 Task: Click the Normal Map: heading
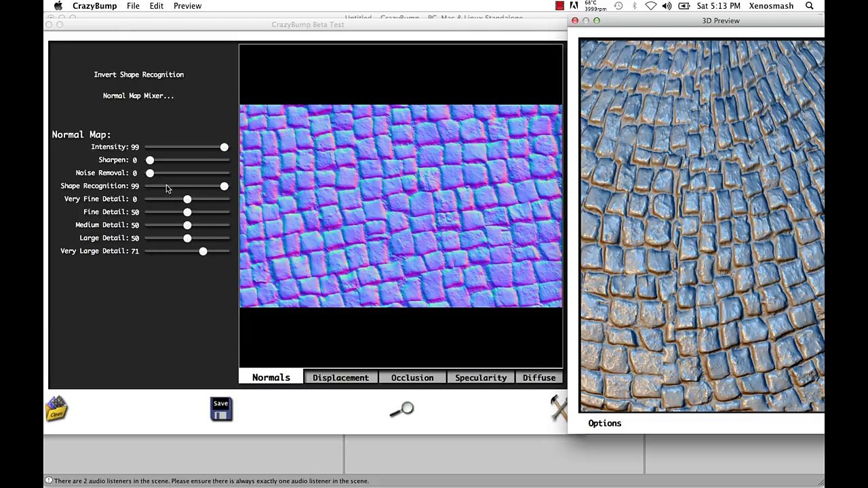point(81,134)
